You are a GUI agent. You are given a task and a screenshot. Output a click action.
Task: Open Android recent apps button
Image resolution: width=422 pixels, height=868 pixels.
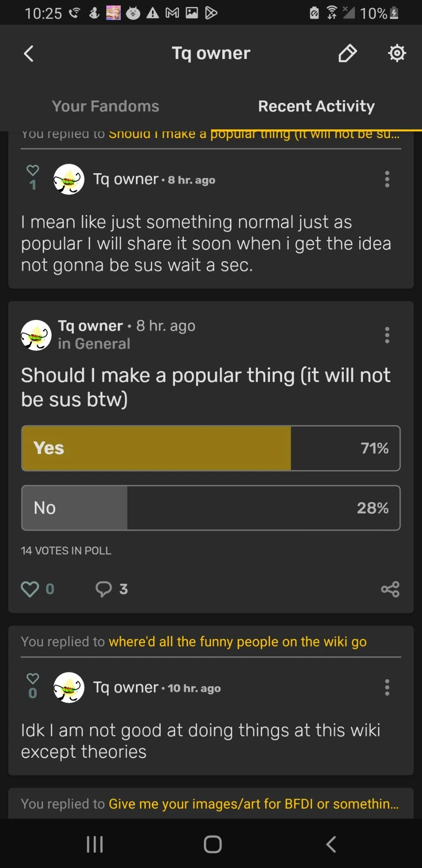tap(95, 844)
